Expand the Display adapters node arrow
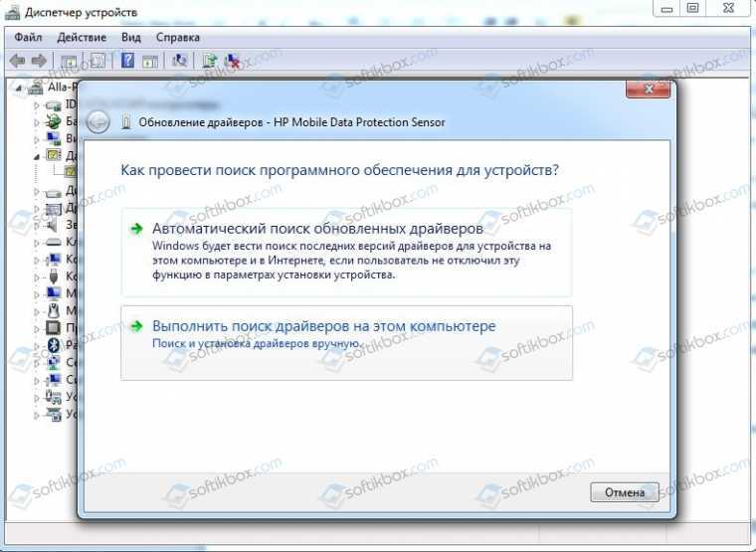Screen dimensions: 756x552 point(36,139)
